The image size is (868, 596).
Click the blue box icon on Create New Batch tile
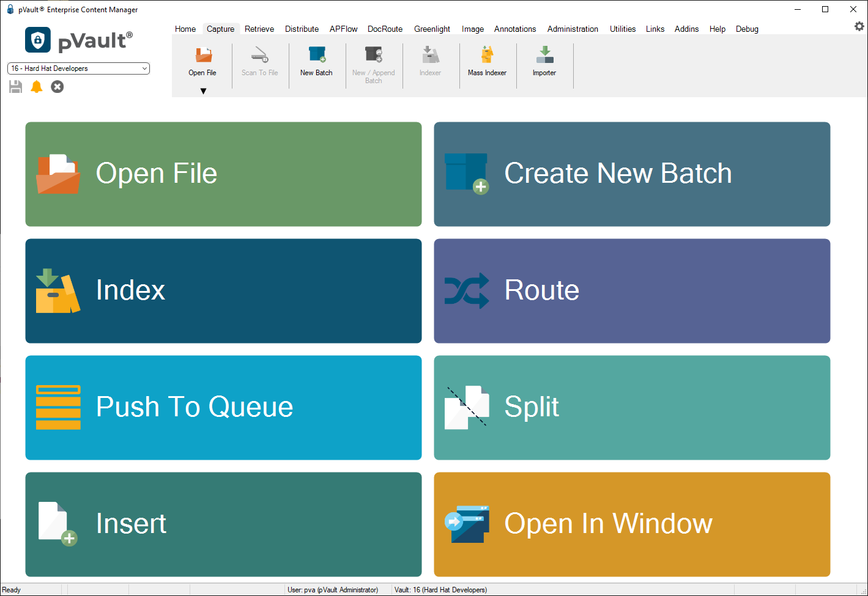467,174
